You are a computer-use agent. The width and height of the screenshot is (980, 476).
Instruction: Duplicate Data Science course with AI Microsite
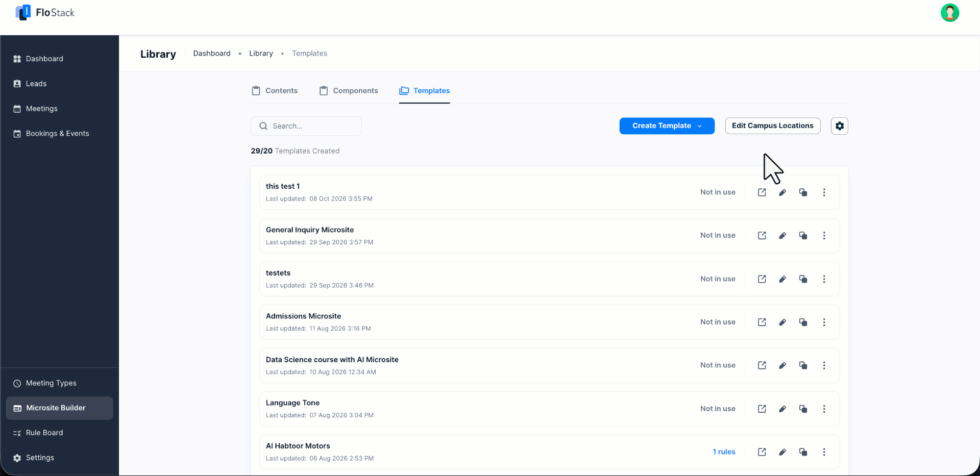(x=803, y=365)
